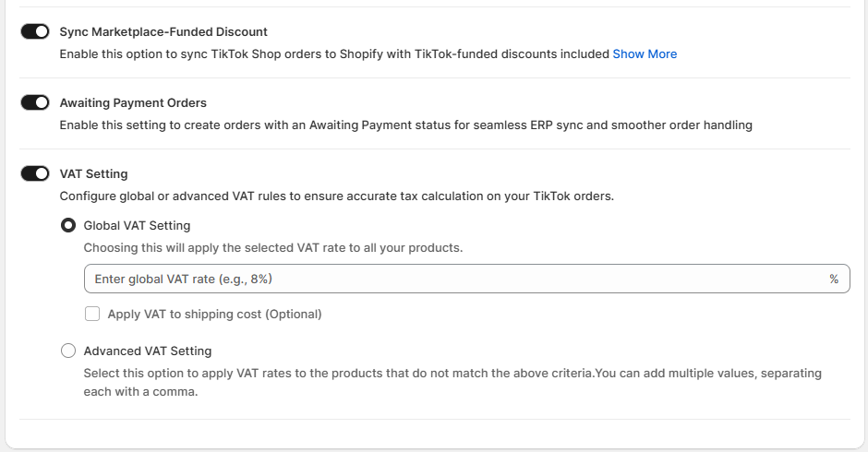Click the Advanced VAT Setting label text

click(148, 351)
